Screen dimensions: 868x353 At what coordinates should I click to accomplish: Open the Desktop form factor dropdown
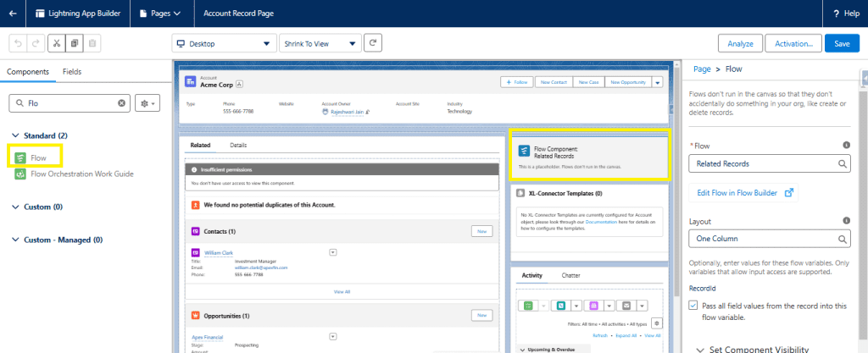pyautogui.click(x=224, y=43)
